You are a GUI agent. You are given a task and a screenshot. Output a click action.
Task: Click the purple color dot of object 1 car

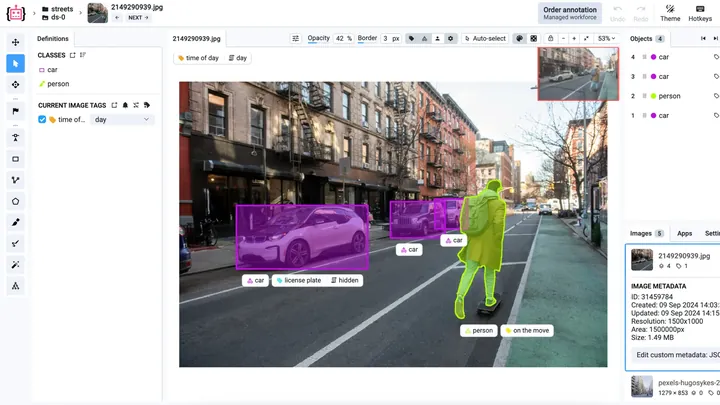tap(653, 115)
